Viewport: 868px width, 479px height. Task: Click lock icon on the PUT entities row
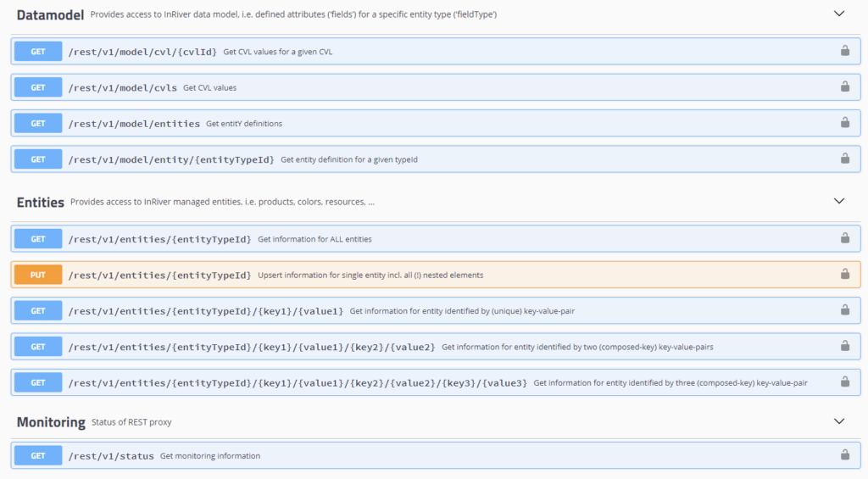pyautogui.click(x=845, y=275)
